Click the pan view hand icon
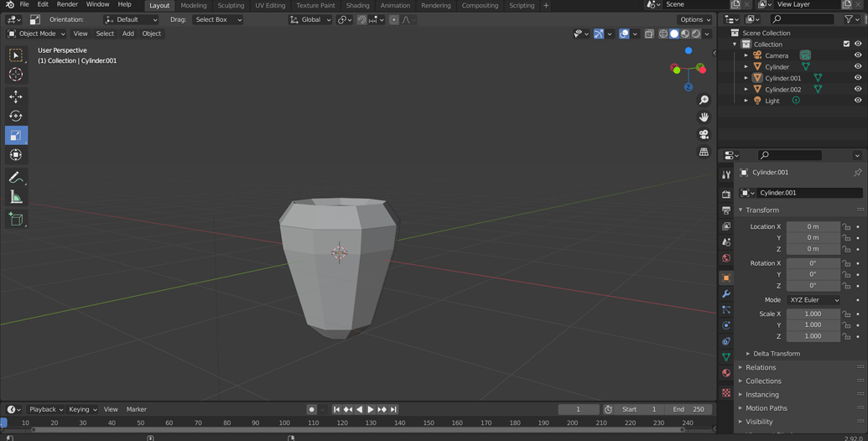 coord(704,117)
